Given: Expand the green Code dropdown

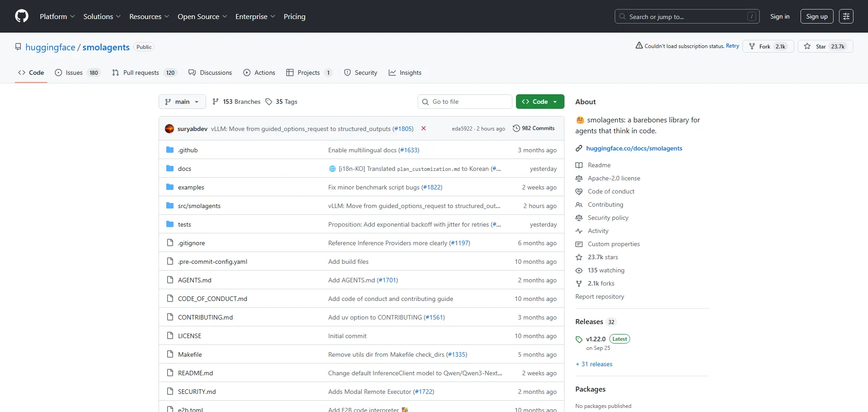Looking at the screenshot, I should tap(540, 102).
